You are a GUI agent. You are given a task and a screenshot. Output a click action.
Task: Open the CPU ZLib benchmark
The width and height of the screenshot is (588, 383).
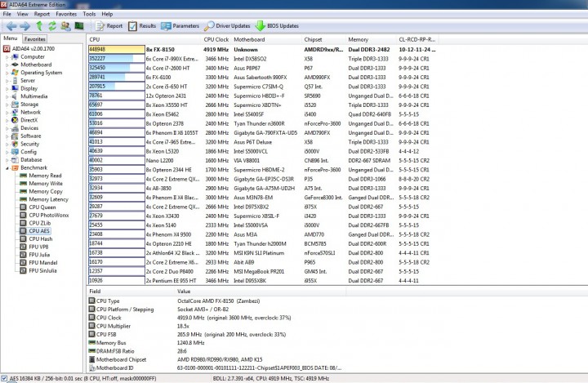click(x=39, y=223)
